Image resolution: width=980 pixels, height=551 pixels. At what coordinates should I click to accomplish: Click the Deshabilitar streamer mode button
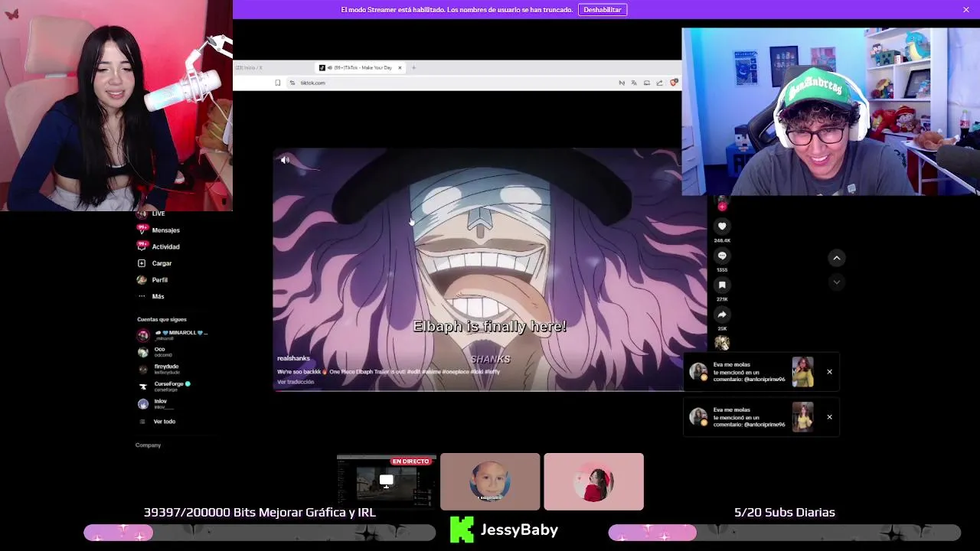pos(603,9)
